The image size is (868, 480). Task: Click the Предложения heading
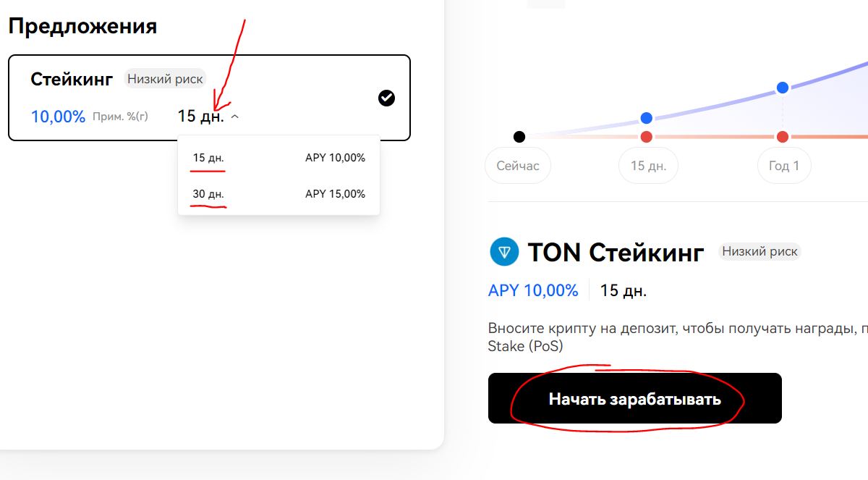82,27
